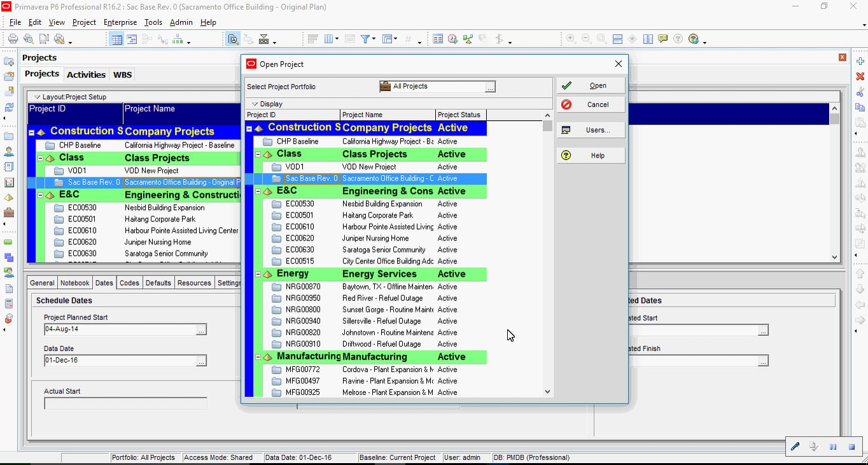This screenshot has width=868, height=465.
Task: Open the Layout: Project Setup dropdown
Action: tap(37, 97)
